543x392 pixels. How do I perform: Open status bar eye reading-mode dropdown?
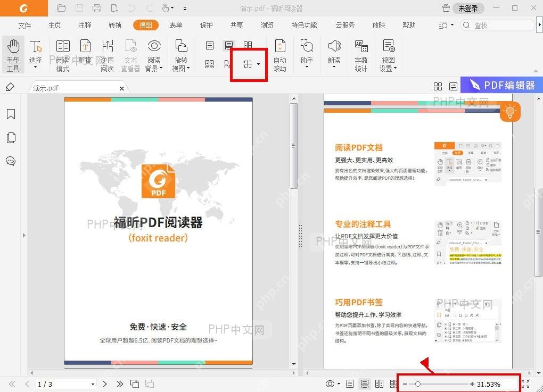[x=333, y=383]
